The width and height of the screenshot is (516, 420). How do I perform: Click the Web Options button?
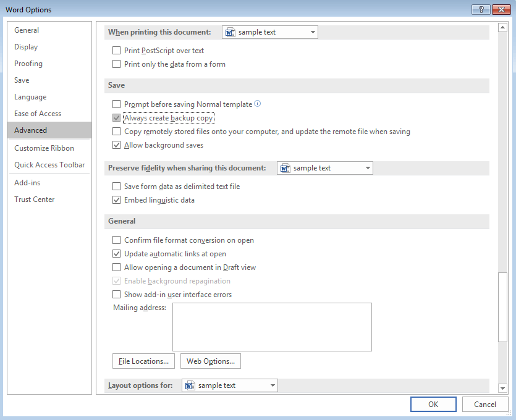point(211,361)
